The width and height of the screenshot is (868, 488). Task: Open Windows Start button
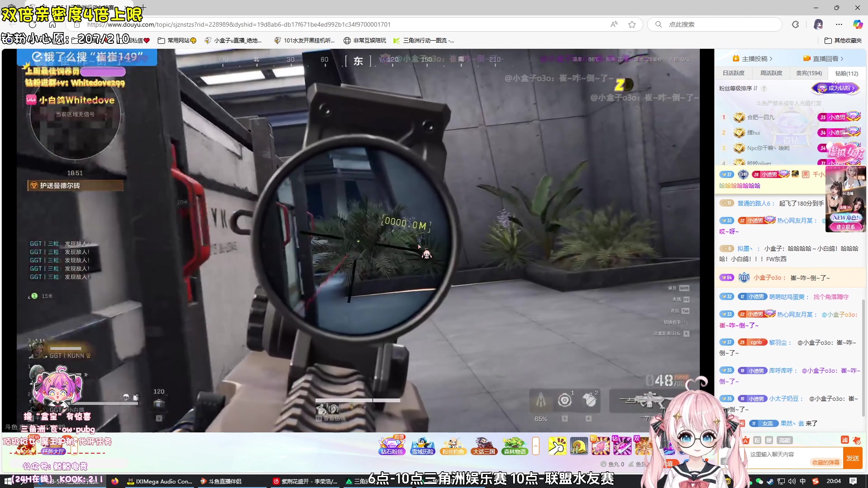[8, 481]
